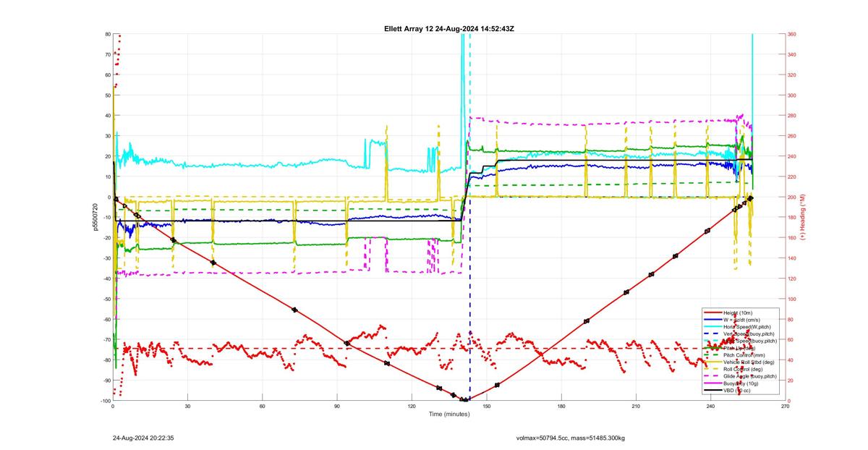The width and height of the screenshot is (868, 450).
Task: Select the "Vehicle Roll Stbd (deg)" legend entry
Action: (x=738, y=362)
